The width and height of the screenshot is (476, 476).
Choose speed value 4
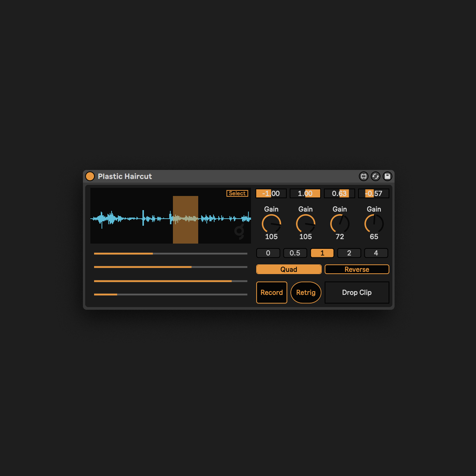coord(376,253)
